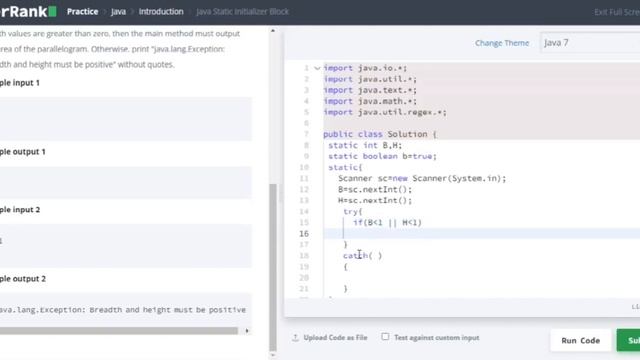Click Sample output 2 heading
The image size is (640, 360).
point(22,279)
